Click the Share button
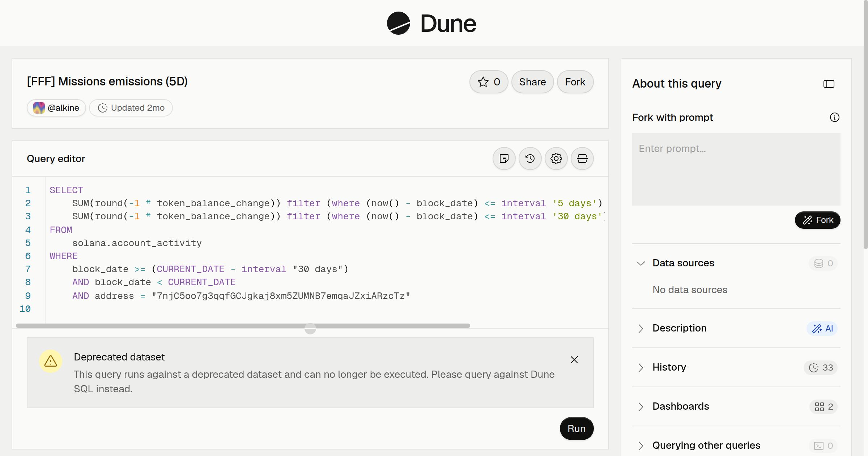868x456 pixels. [532, 82]
